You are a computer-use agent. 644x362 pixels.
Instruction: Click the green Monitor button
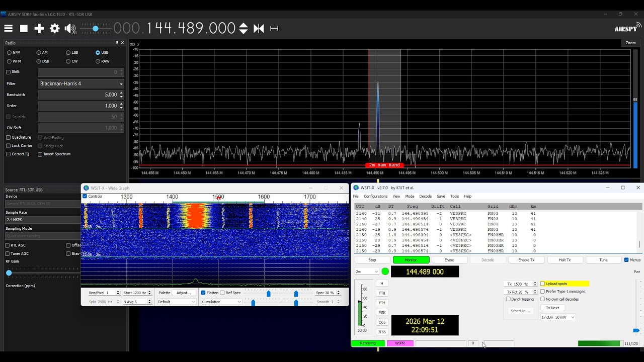point(411,260)
